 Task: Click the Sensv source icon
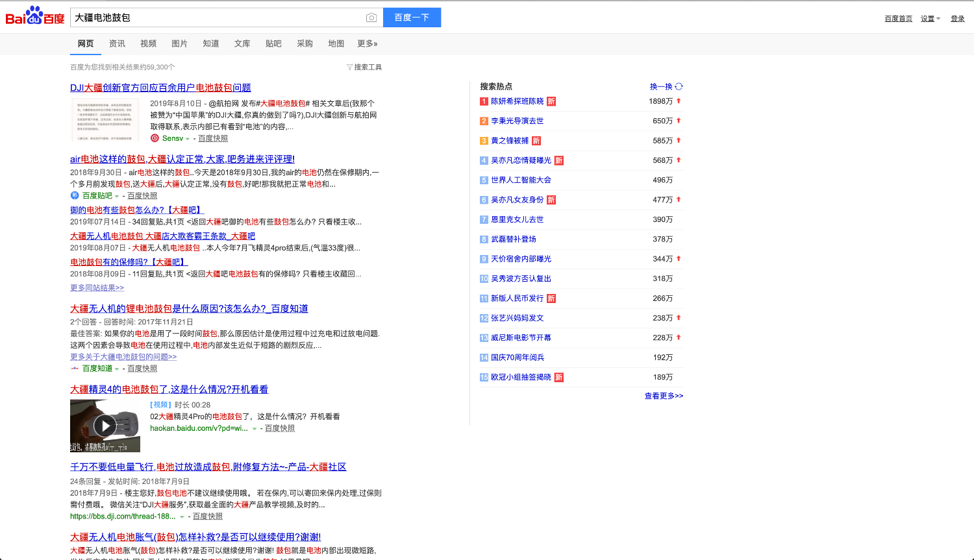155,138
